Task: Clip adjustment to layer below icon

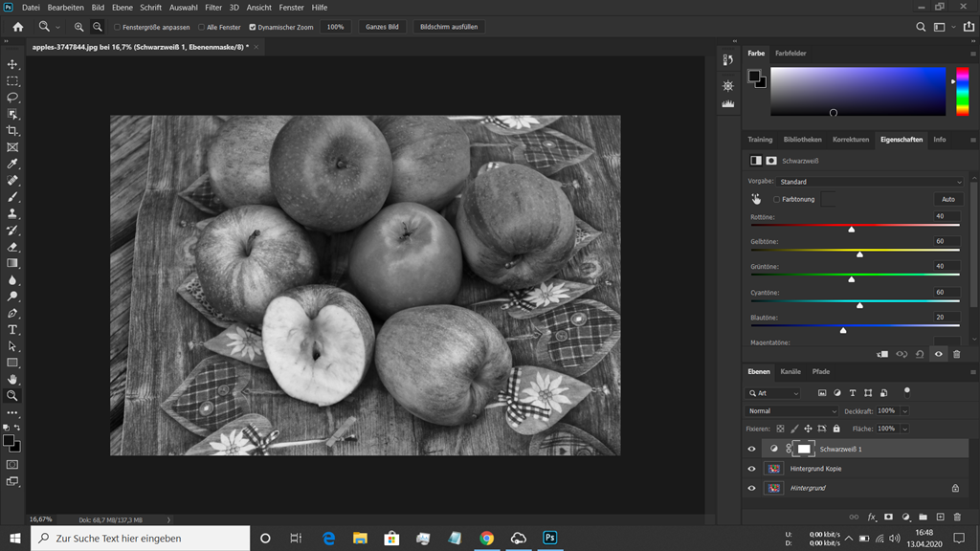Action: (x=882, y=354)
